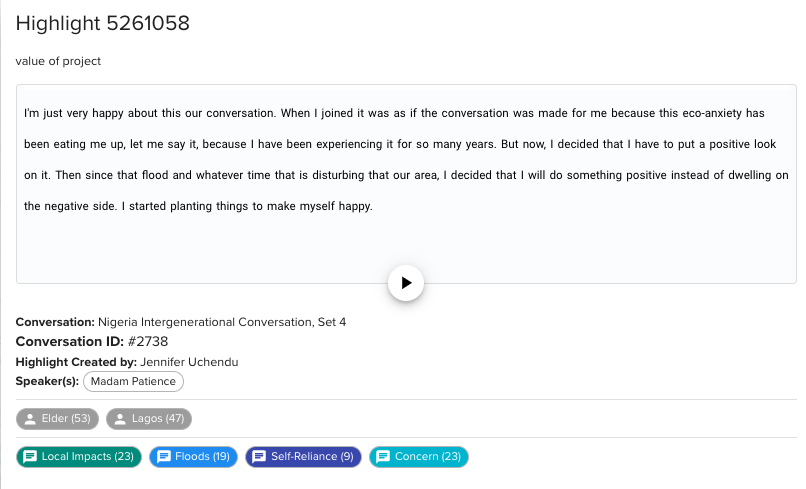Click conversation ID #2738
The height and width of the screenshot is (489, 806).
tap(148, 341)
